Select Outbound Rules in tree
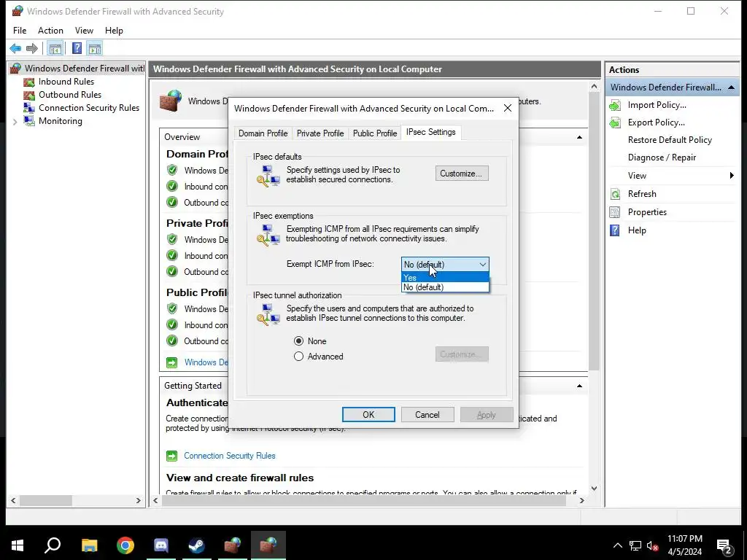The image size is (747, 560). [x=69, y=95]
